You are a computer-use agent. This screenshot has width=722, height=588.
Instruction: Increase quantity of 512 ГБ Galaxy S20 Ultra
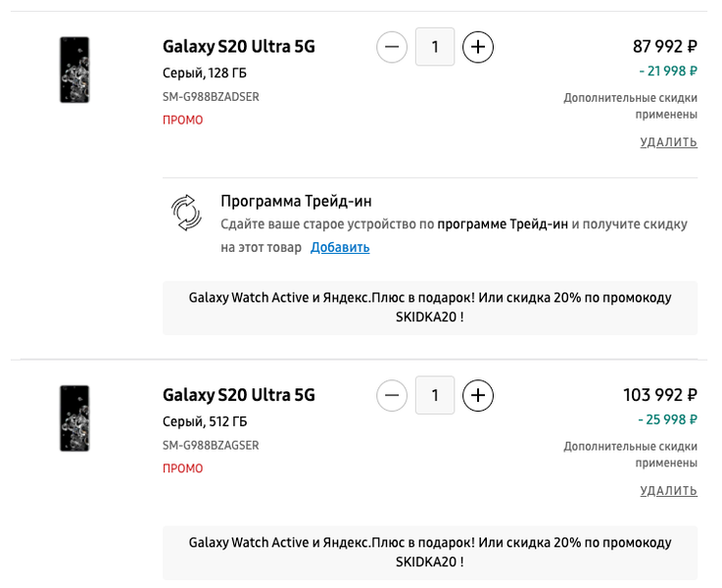[x=478, y=395]
